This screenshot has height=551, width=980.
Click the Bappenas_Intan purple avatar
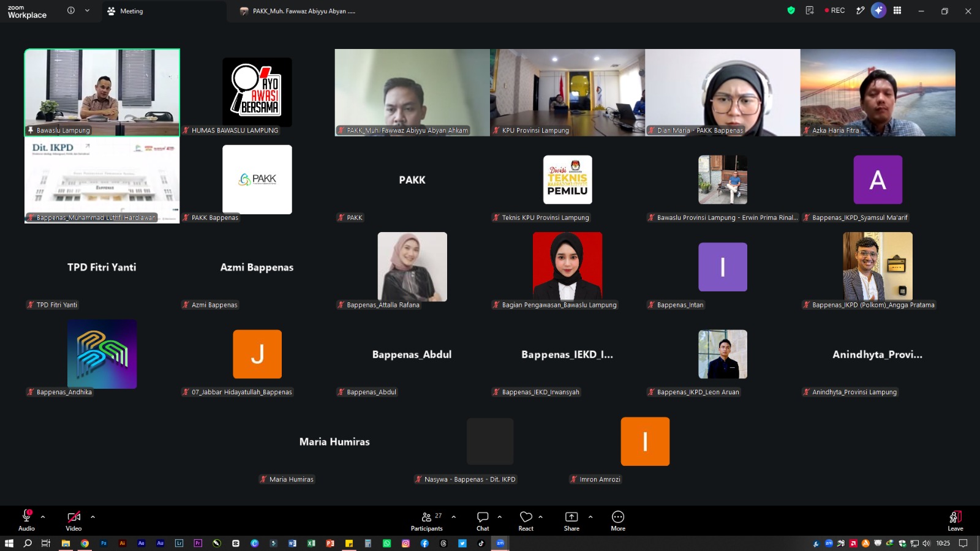click(722, 267)
